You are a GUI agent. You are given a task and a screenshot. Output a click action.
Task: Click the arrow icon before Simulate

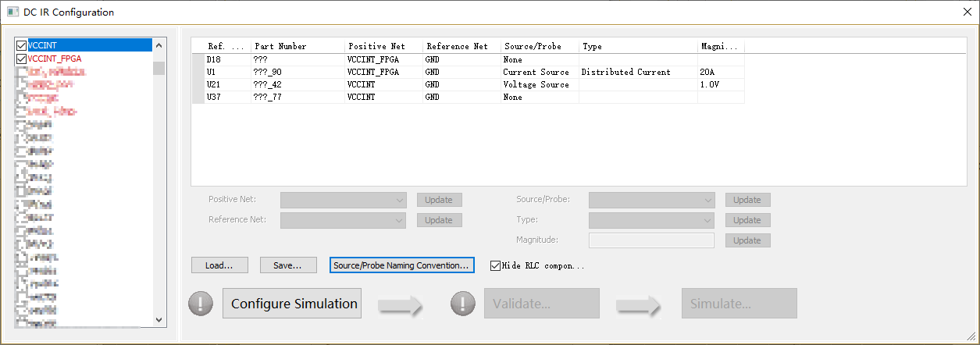pos(638,305)
